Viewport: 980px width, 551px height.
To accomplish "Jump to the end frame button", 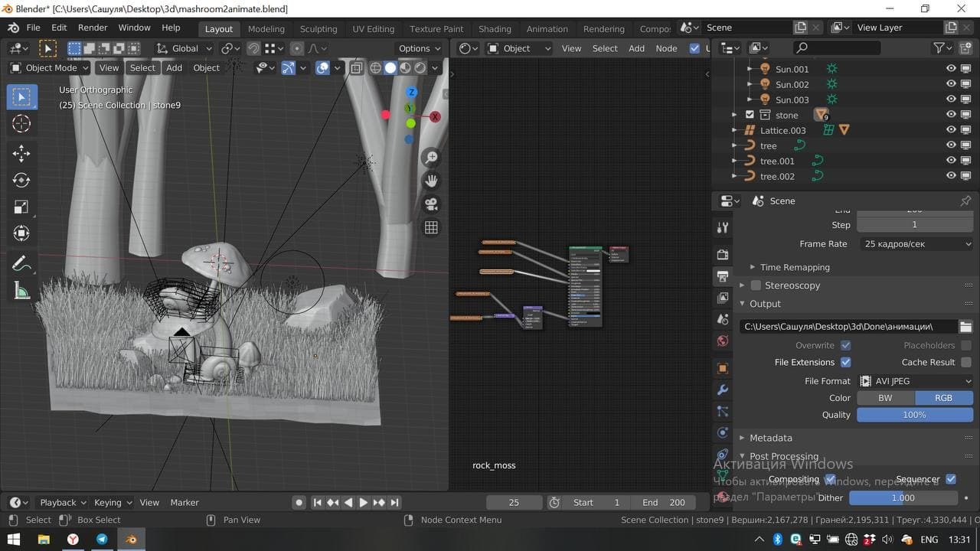I will [394, 503].
